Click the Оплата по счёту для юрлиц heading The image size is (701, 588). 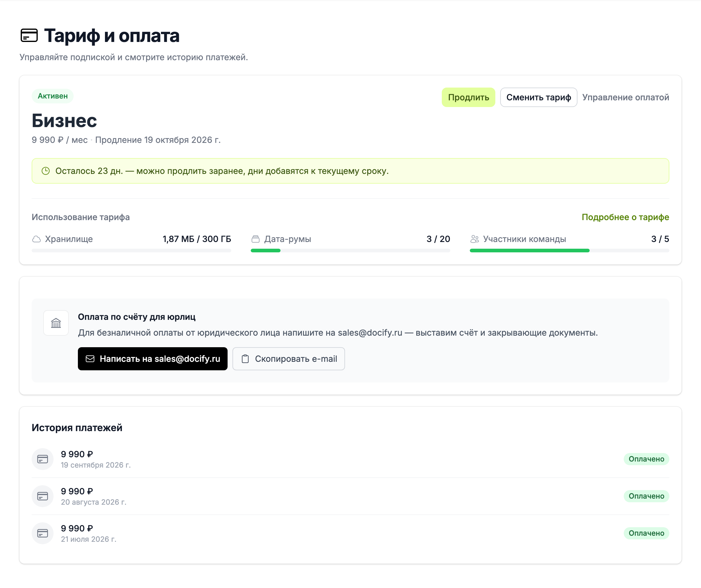(x=137, y=317)
